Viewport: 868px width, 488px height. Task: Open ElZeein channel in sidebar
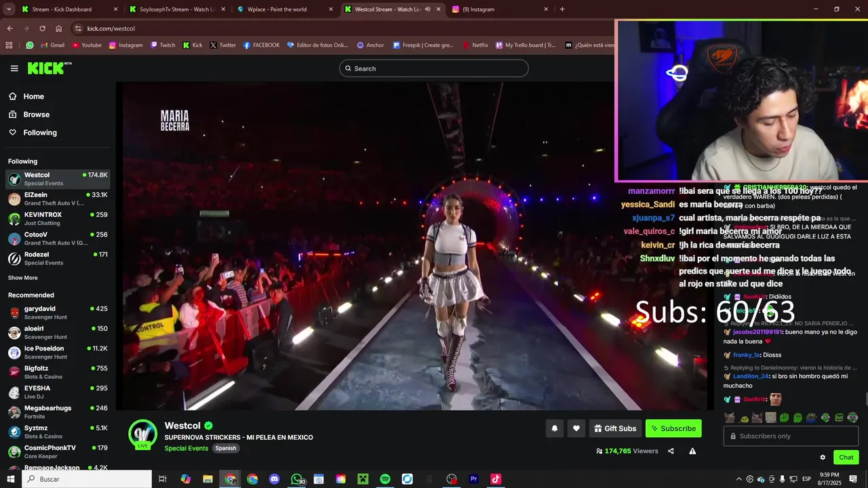click(x=58, y=199)
